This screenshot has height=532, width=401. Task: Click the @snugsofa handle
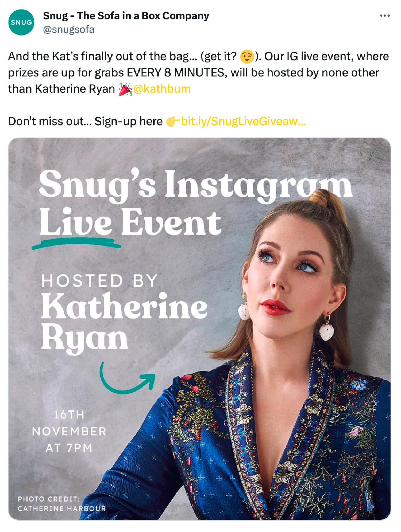69,29
